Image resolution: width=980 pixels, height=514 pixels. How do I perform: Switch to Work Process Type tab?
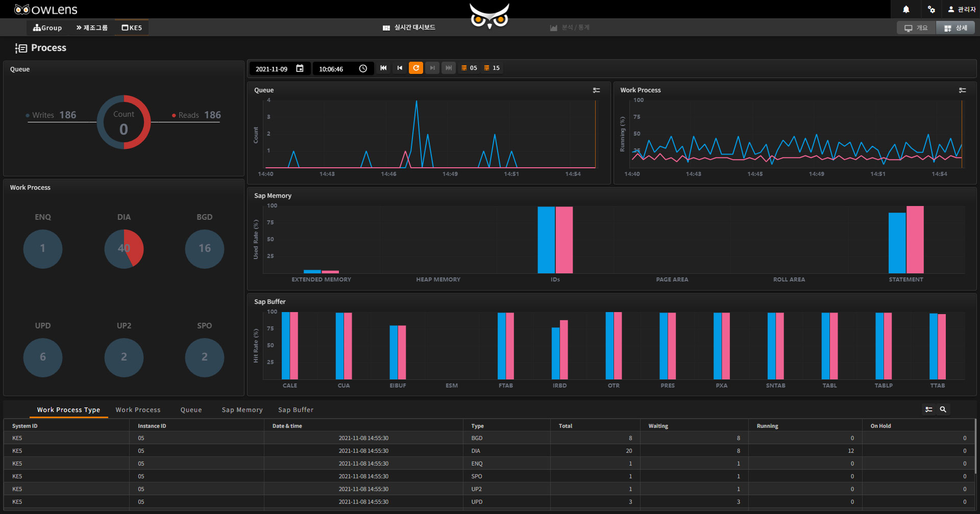click(68, 410)
